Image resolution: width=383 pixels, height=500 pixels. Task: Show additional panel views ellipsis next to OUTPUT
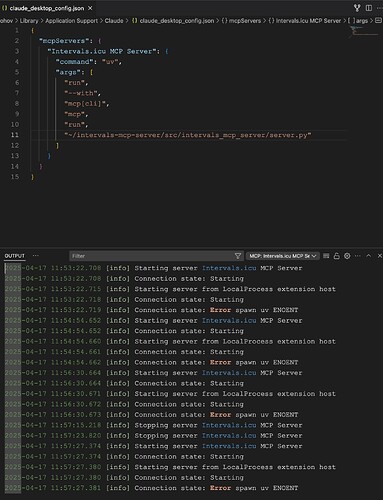click(36, 256)
